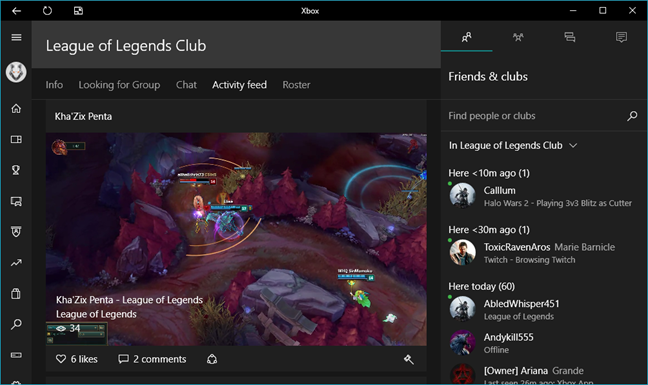Open Andykill555 profile
The width and height of the screenshot is (648, 385).
544,342
